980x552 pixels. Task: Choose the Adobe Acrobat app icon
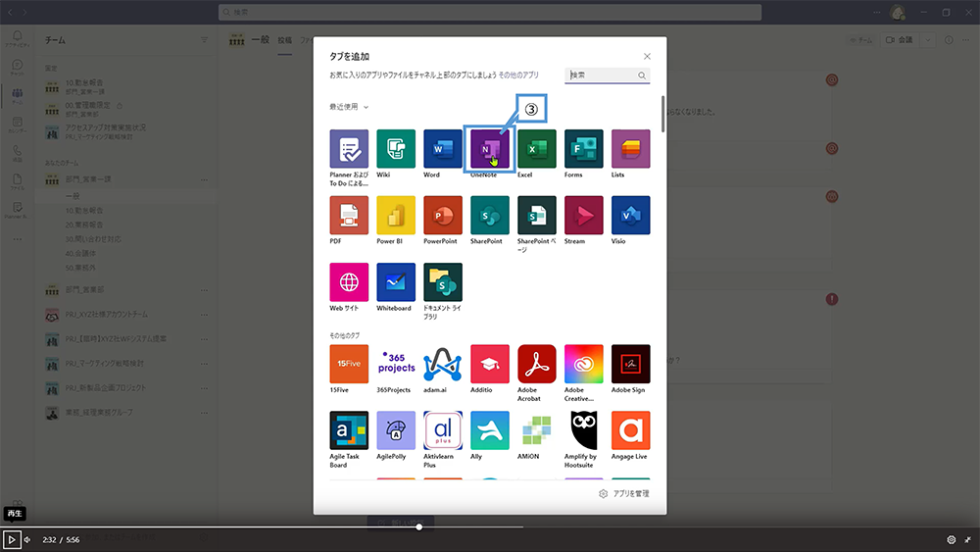coord(536,364)
